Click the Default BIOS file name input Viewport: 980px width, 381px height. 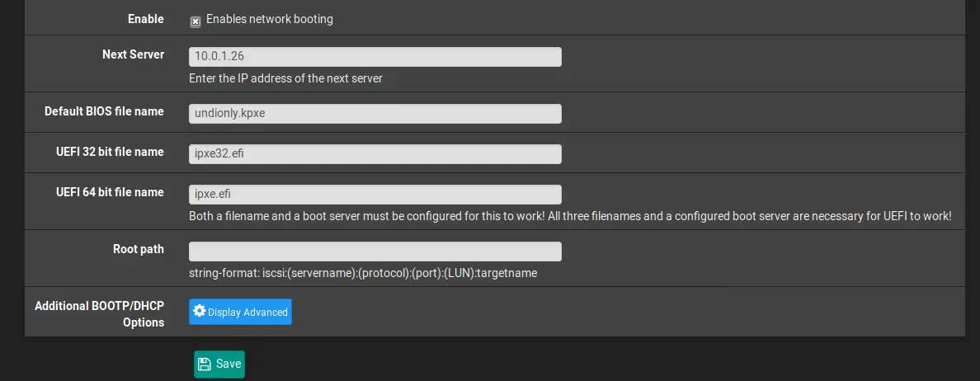(x=375, y=114)
